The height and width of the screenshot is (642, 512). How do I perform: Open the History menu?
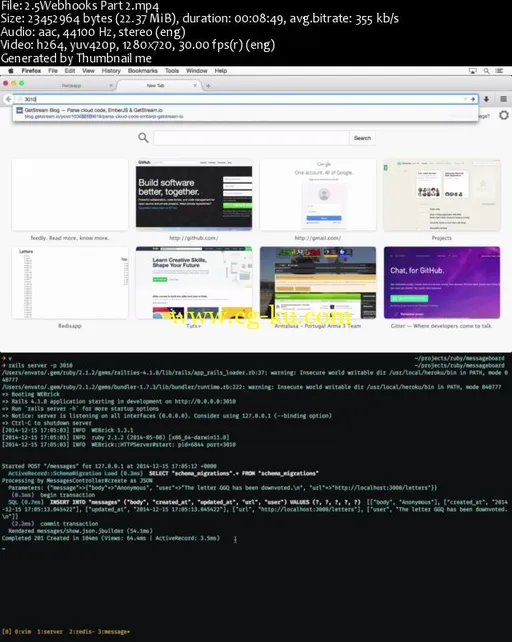point(111,71)
